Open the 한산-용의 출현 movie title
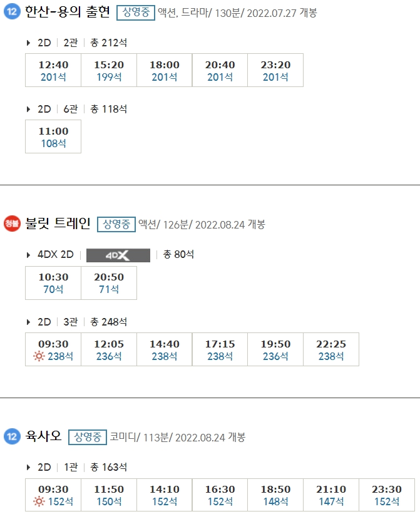This screenshot has height=514, width=420. (x=69, y=11)
